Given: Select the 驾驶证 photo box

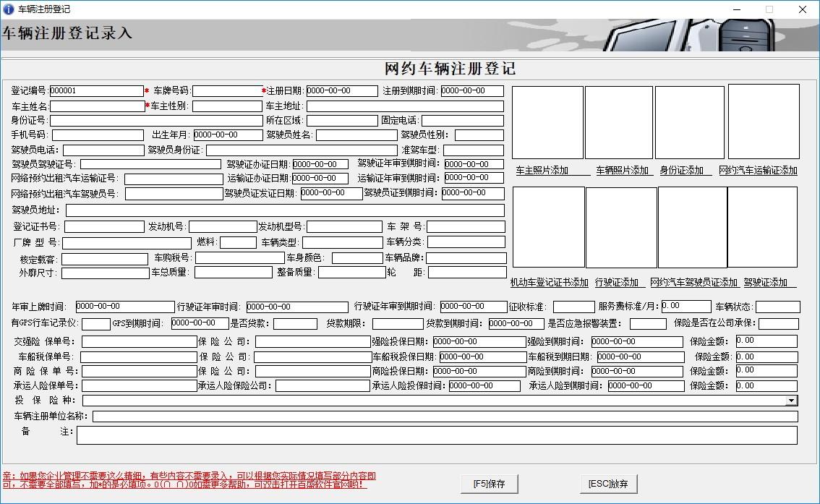Looking at the screenshot, I should pyautogui.click(x=762, y=228).
